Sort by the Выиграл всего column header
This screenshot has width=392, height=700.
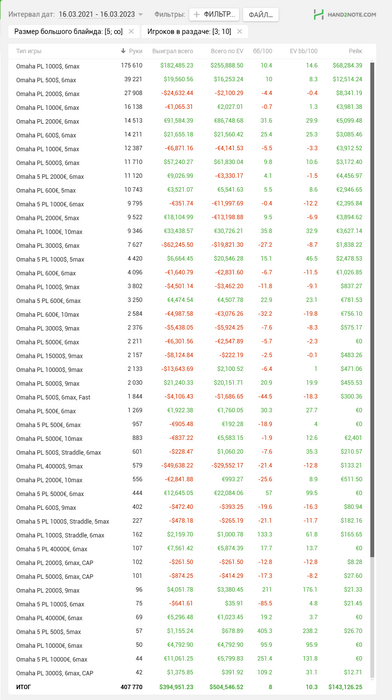(172, 51)
